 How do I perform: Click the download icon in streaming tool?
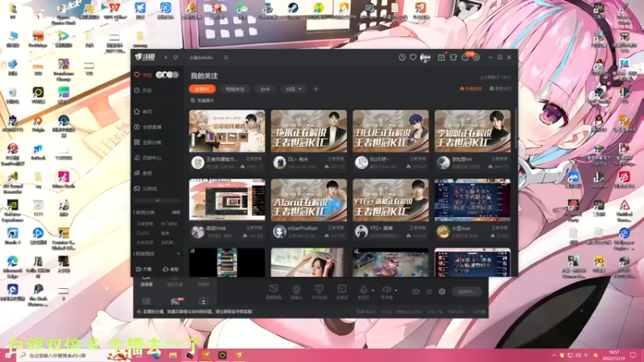(204, 301)
